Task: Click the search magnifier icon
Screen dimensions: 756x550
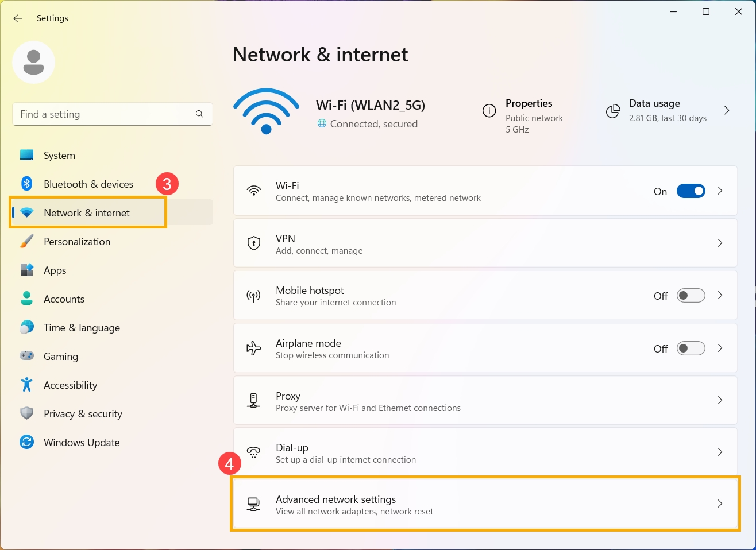Action: coord(199,114)
